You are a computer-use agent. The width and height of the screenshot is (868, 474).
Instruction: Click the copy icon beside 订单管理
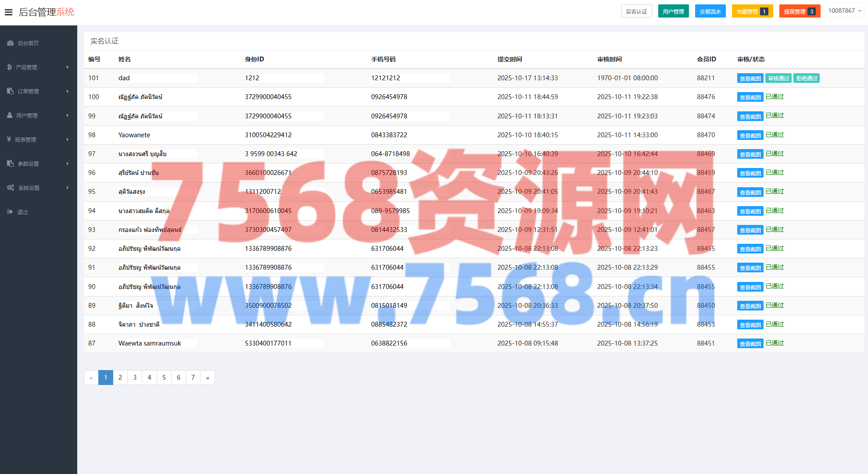click(x=10, y=91)
